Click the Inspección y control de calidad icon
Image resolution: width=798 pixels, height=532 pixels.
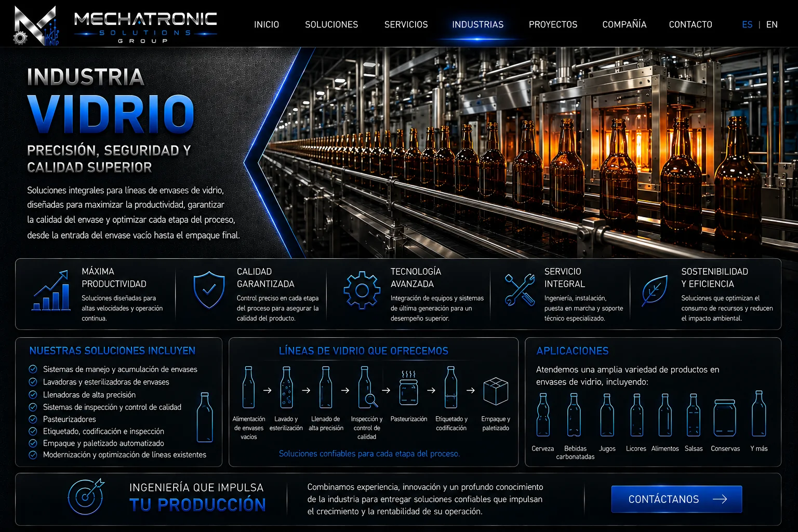367,388
